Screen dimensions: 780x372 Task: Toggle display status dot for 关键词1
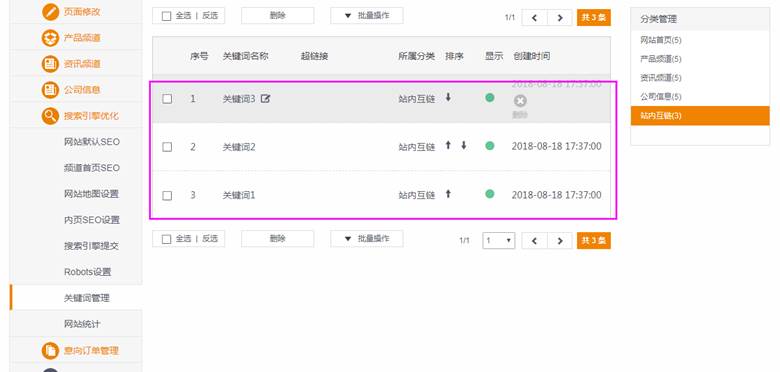pyautogui.click(x=489, y=194)
